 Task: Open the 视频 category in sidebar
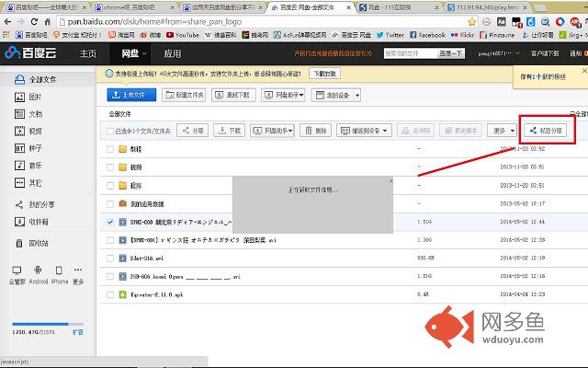click(28, 131)
